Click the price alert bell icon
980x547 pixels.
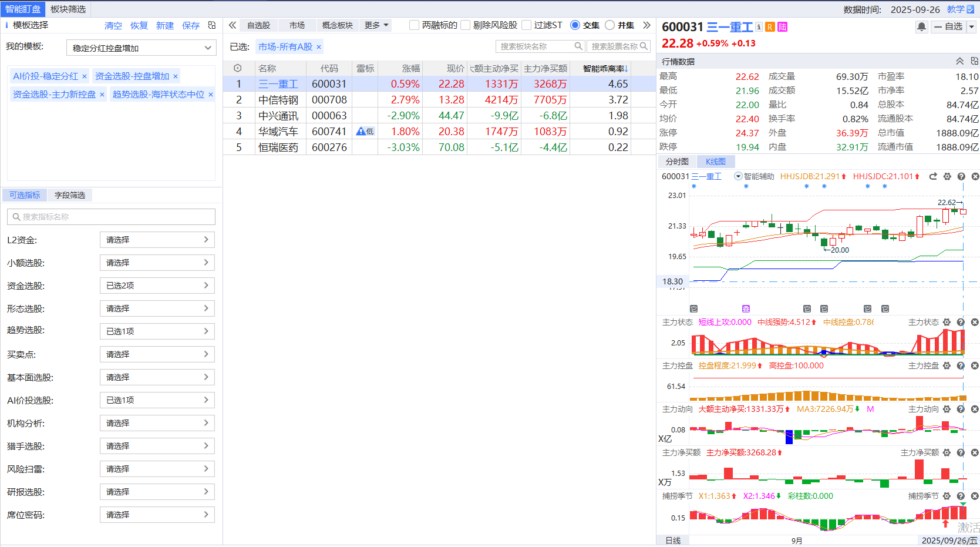pos(921,26)
